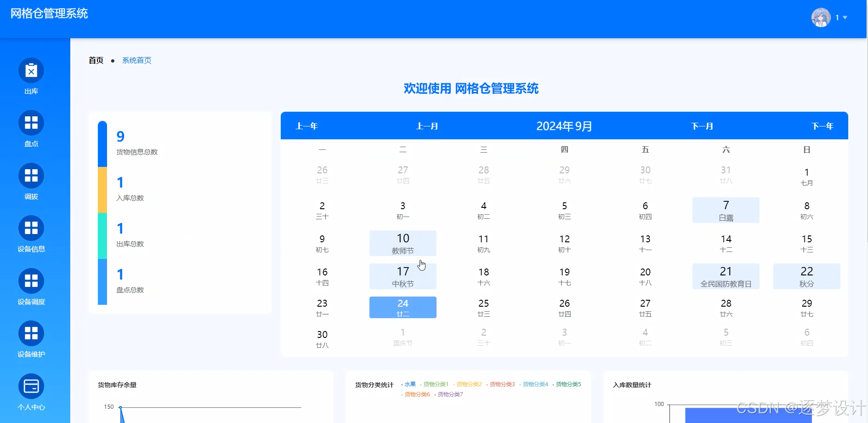Select August 26 廿三 date

(322, 175)
